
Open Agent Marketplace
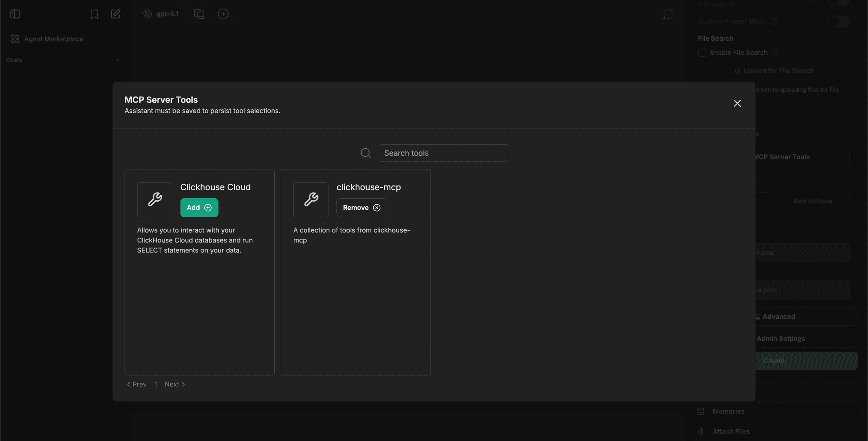point(47,39)
